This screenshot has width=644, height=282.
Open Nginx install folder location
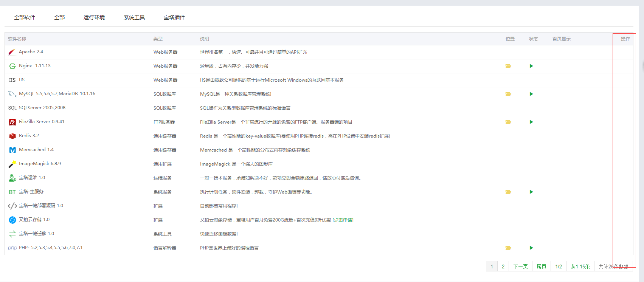tap(508, 66)
